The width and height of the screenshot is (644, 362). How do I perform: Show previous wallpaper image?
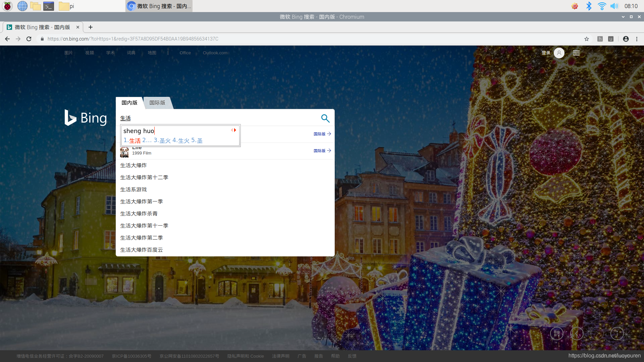pyautogui.click(x=577, y=334)
